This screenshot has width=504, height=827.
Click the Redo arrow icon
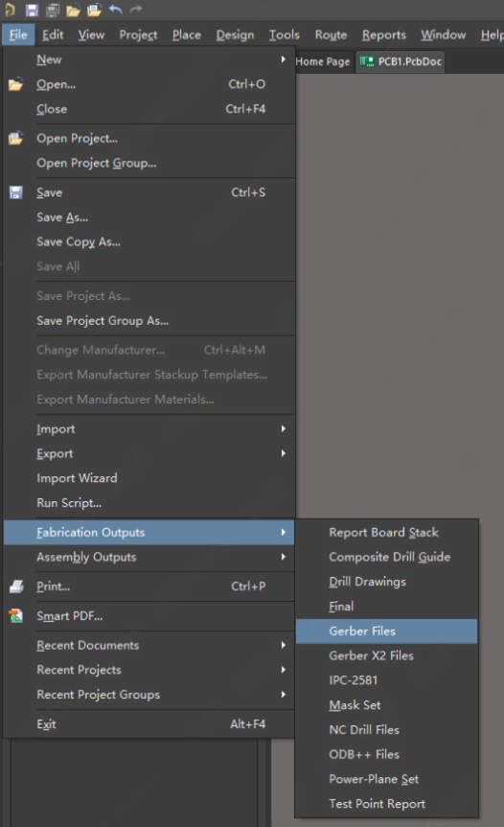pos(136,10)
